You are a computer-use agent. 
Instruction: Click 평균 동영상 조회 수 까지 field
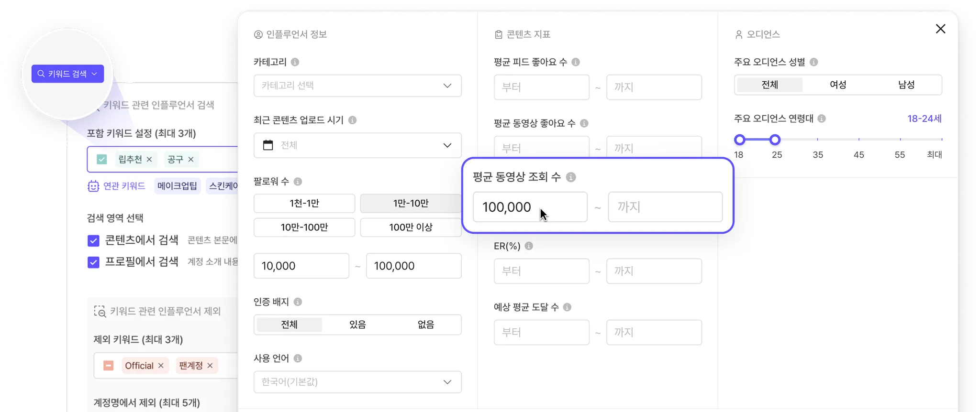point(665,207)
